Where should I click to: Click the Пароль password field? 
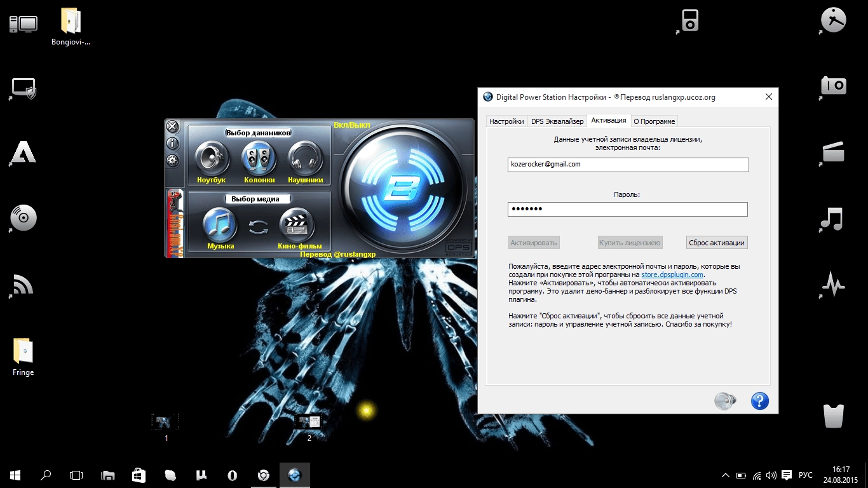point(628,209)
